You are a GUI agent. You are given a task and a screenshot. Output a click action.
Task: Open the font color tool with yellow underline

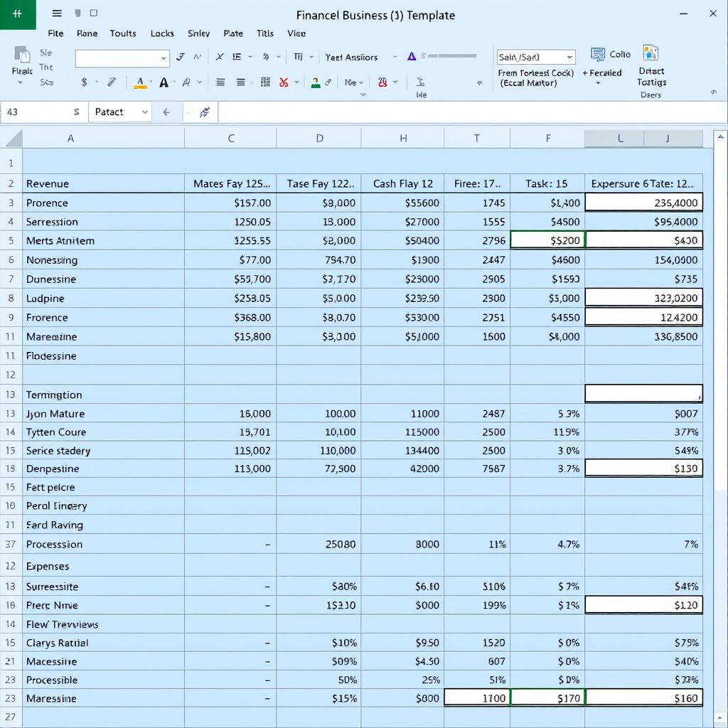141,82
